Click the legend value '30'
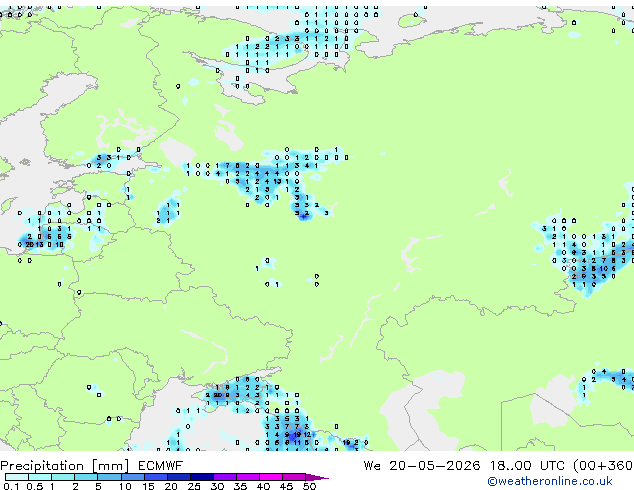The width and height of the screenshot is (634, 490). click(x=217, y=486)
